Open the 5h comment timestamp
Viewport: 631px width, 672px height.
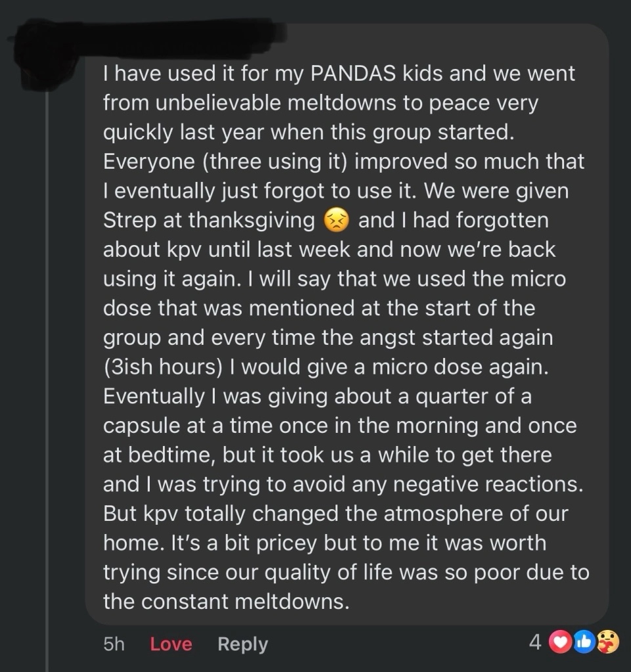click(x=114, y=644)
